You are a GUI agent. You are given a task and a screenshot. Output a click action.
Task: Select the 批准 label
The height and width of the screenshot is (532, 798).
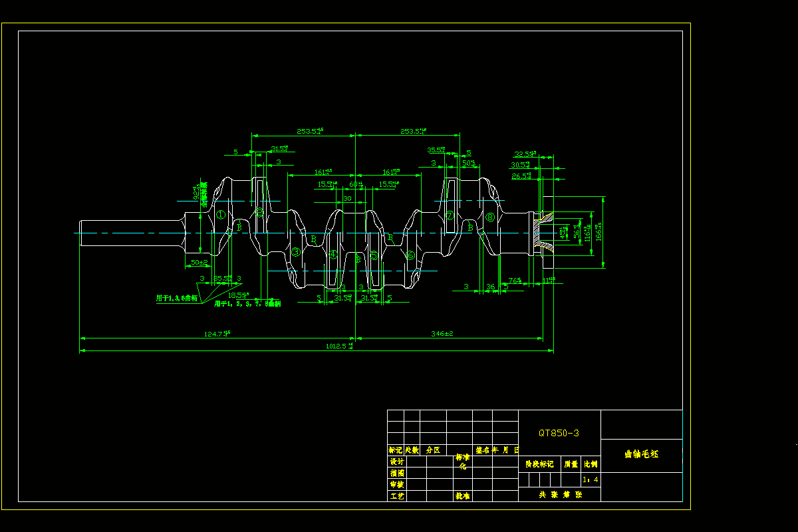463,496
